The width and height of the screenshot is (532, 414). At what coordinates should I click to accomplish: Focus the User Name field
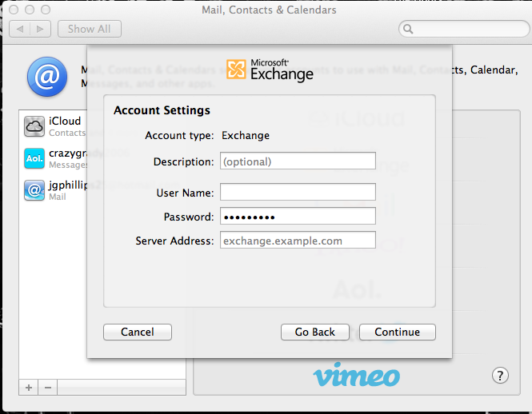(298, 192)
